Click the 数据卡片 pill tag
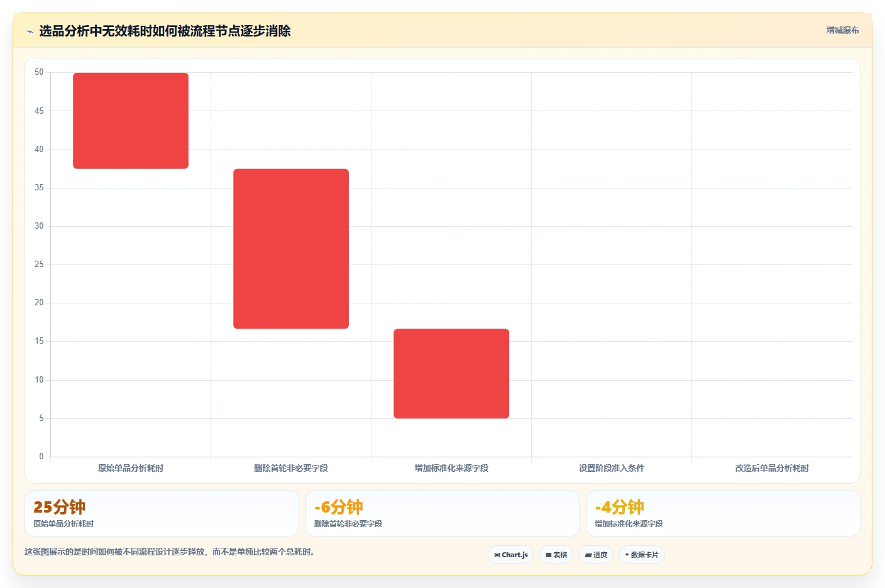 tap(642, 555)
